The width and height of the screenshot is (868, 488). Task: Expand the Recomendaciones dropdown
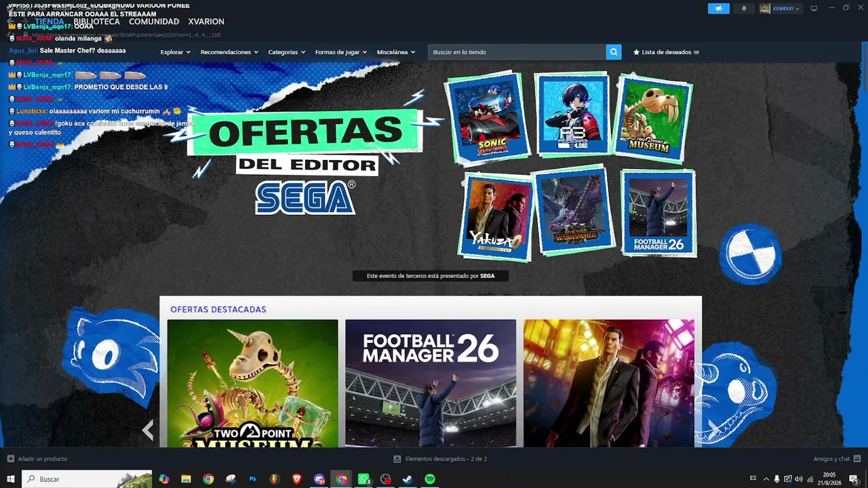point(229,52)
